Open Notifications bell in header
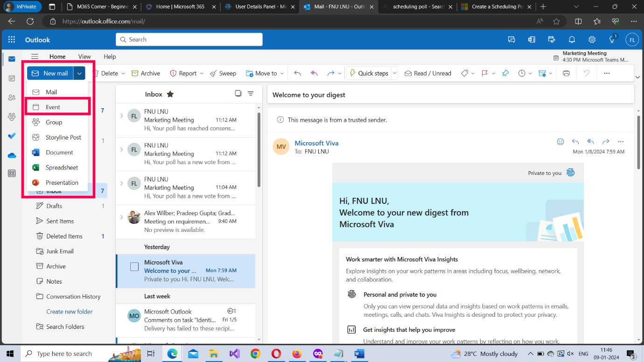This screenshot has height=362, width=644. point(572,40)
